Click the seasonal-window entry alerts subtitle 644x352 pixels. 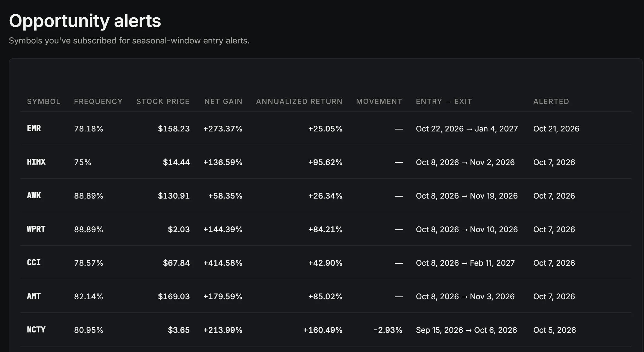129,41
